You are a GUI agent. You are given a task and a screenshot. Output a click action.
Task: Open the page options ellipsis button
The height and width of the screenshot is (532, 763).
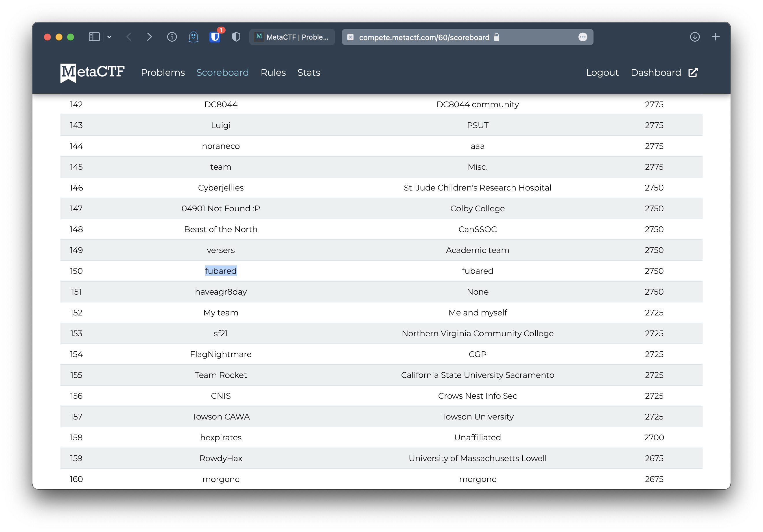[583, 37]
